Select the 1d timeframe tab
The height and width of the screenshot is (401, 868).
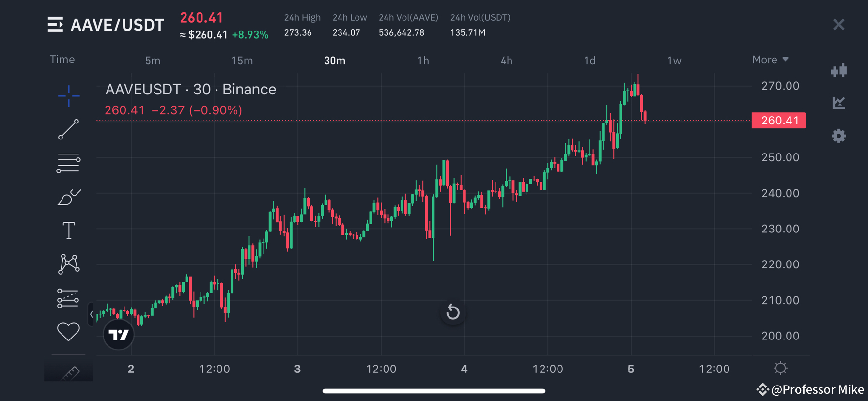(589, 61)
